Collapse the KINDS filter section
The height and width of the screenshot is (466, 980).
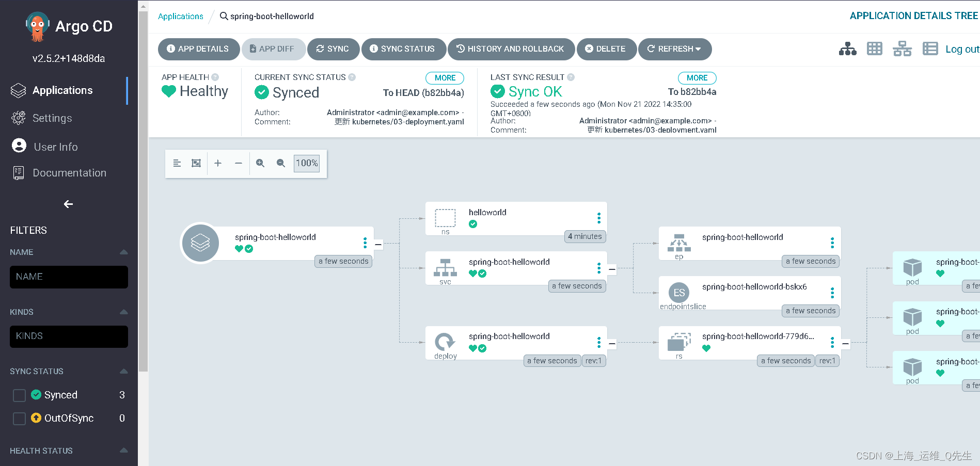(124, 312)
